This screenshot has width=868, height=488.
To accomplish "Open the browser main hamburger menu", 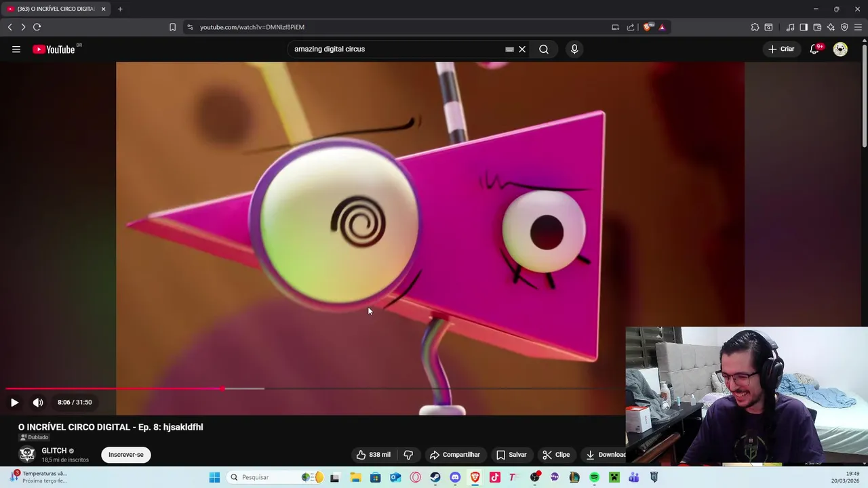I will [x=858, y=27].
